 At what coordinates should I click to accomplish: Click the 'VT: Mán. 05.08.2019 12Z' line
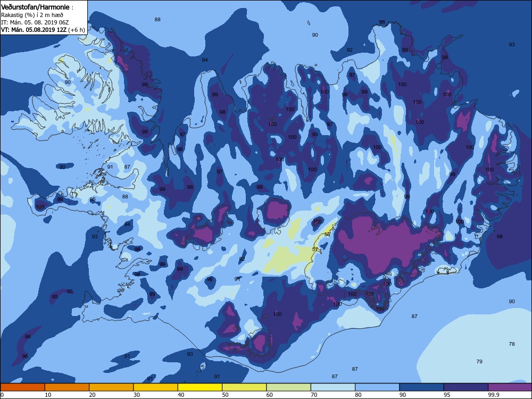pyautogui.click(x=34, y=30)
